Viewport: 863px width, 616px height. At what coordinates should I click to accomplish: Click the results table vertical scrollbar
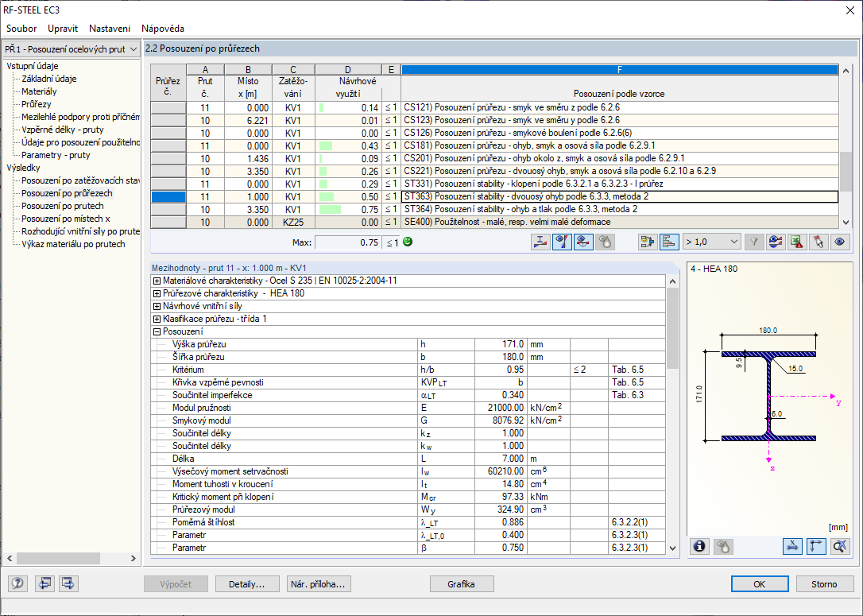point(846,167)
